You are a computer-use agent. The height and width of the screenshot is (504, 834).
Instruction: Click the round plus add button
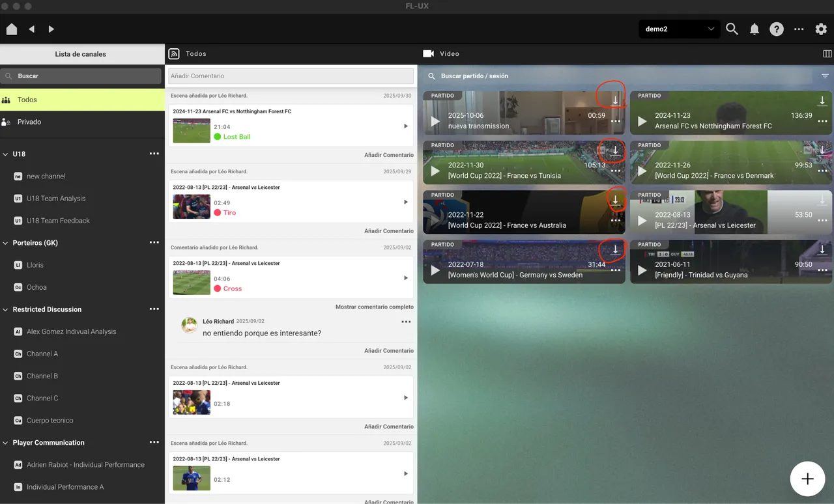tap(807, 479)
